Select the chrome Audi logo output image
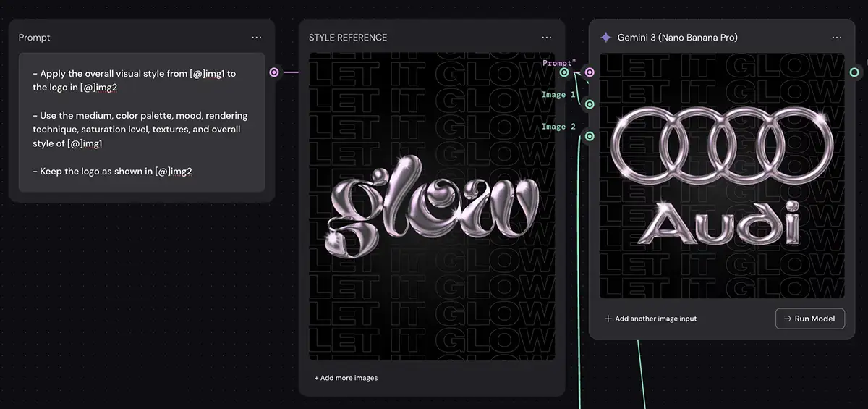Image resolution: width=868 pixels, height=409 pixels. coord(722,175)
